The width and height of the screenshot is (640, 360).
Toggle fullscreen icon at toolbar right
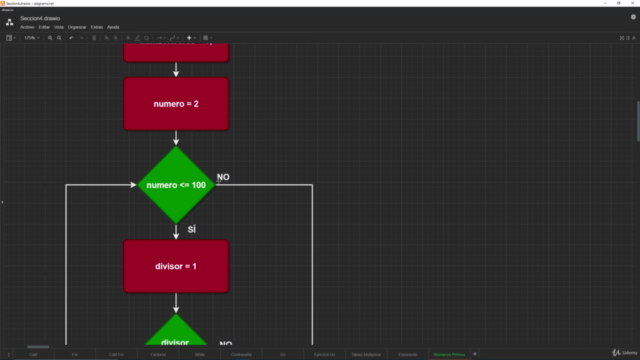(x=622, y=38)
